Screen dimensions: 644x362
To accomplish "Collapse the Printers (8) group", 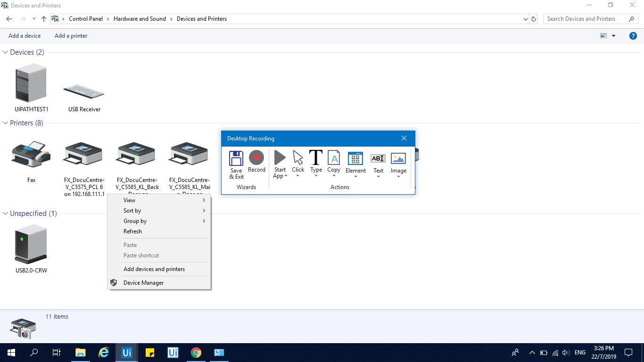I will click(x=6, y=123).
